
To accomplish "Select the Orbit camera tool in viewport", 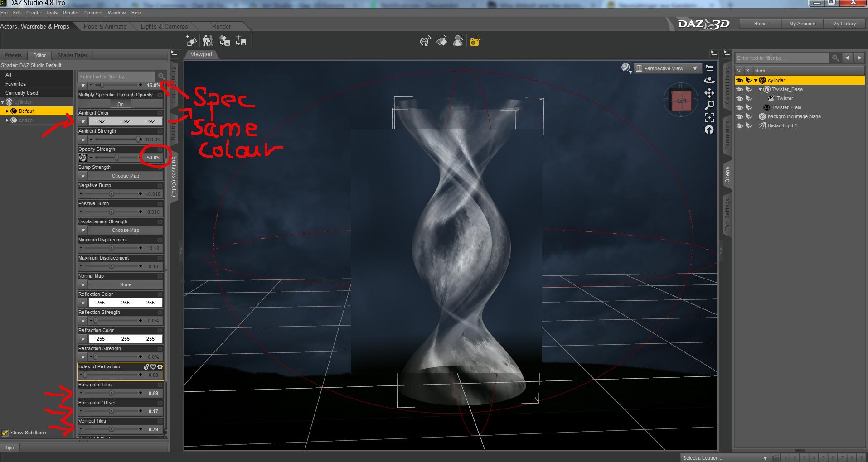I will click(710, 81).
